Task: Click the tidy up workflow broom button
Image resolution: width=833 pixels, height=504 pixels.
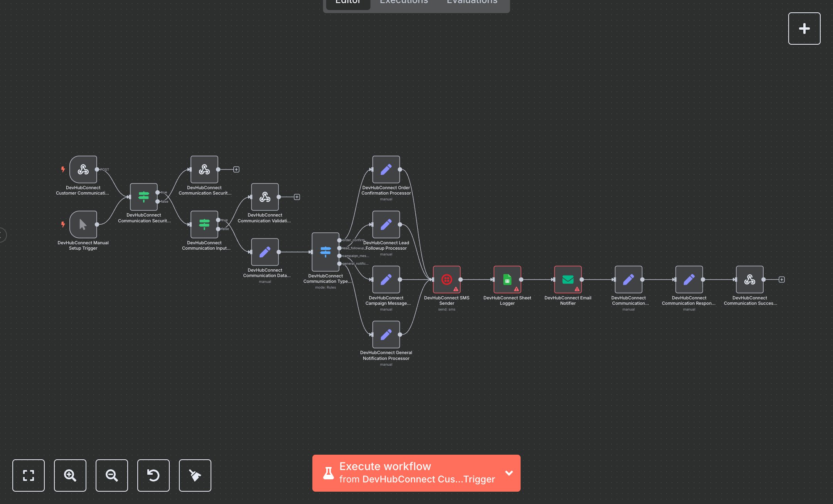Action: pyautogui.click(x=195, y=475)
